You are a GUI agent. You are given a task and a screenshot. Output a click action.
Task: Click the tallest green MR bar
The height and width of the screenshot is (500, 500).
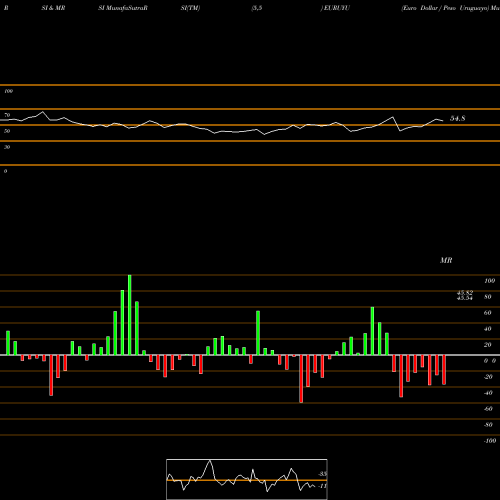tap(130, 315)
